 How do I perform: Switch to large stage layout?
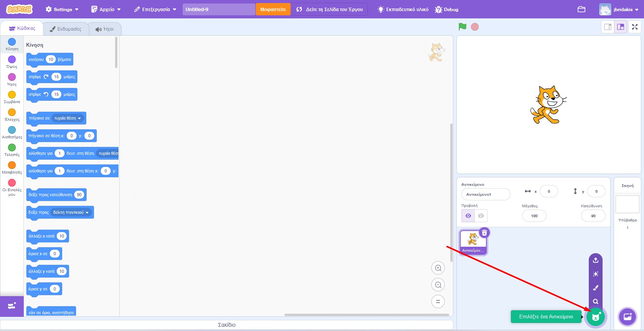coord(621,27)
